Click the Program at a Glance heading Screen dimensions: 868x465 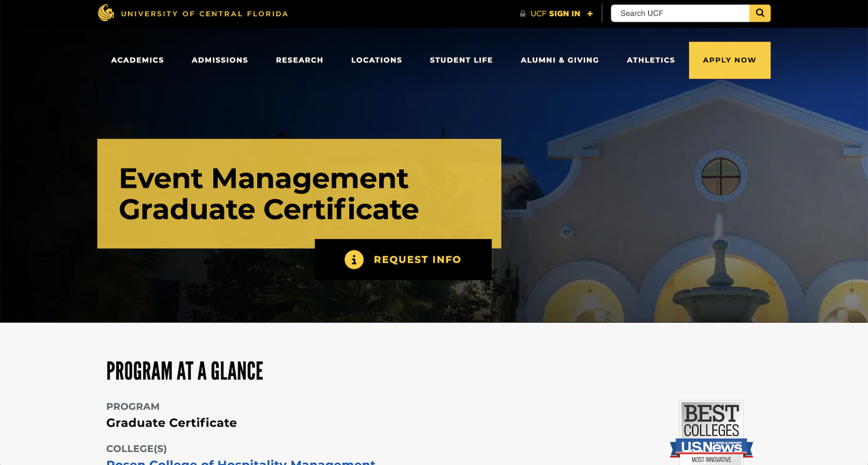pos(184,371)
